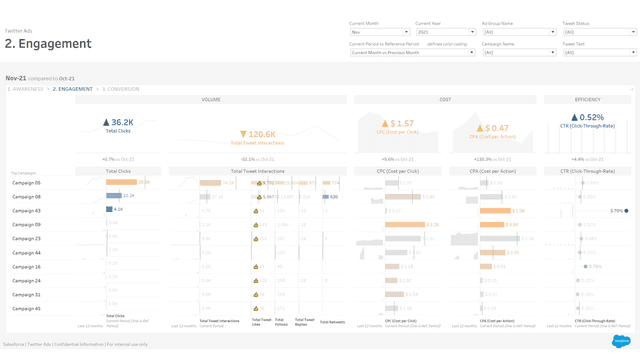640x363 pixels.
Task: Open the Current Year dropdown
Action: [x=446, y=32]
